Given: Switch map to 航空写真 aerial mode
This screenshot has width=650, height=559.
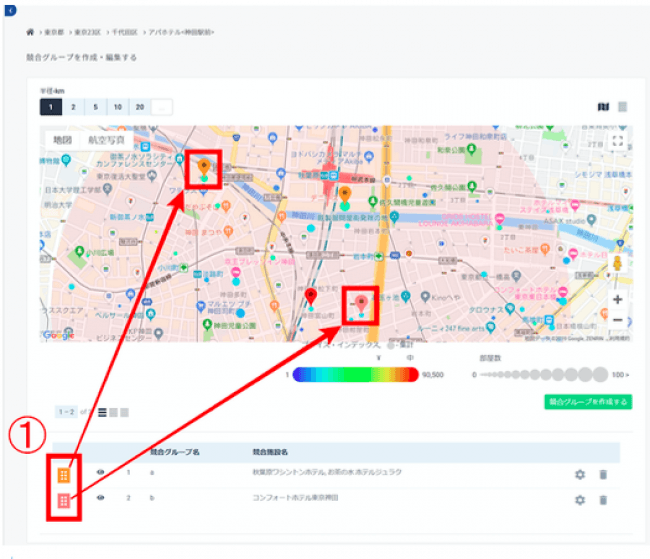Looking at the screenshot, I should [106, 140].
